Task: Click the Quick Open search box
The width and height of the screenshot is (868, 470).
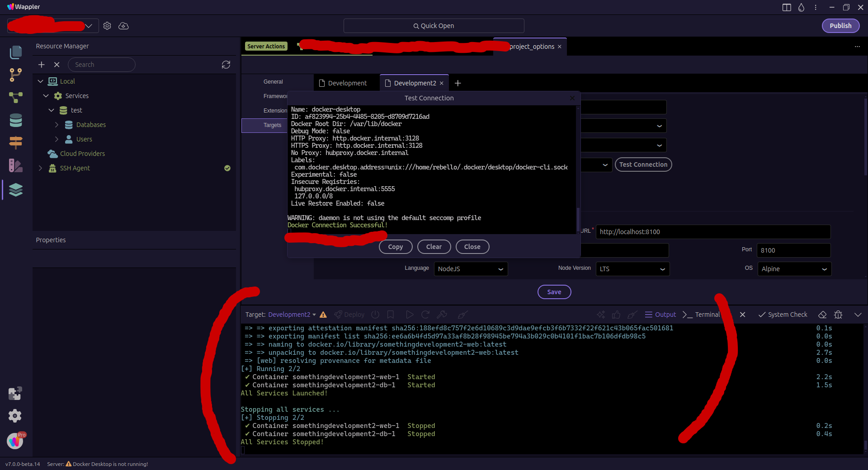Action: coord(434,26)
